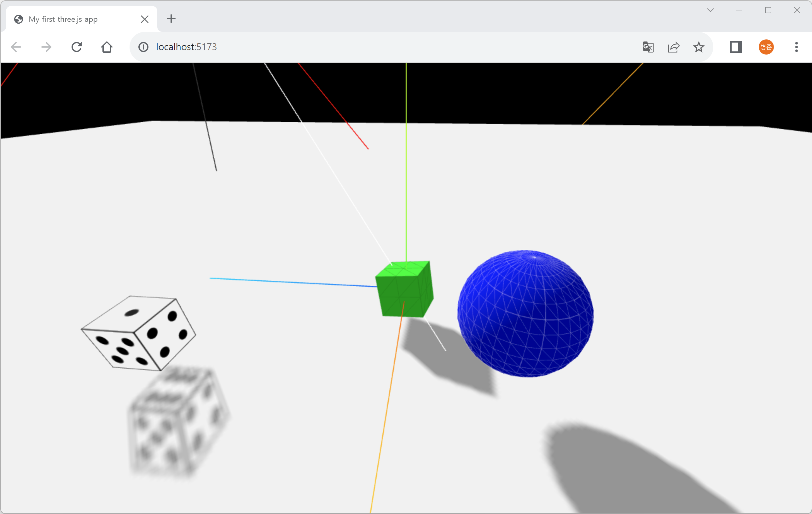Screen dimensions: 812x514
Task: Reload the localhost page
Action: coord(77,47)
